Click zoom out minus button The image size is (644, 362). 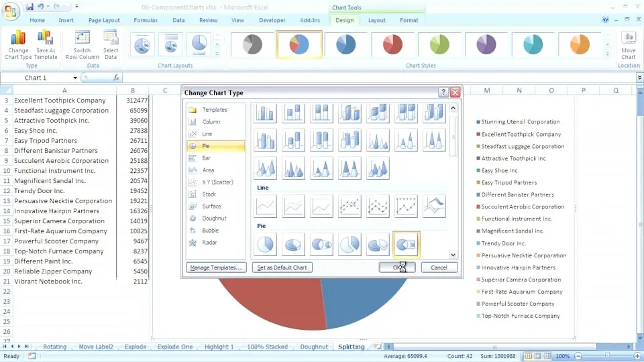point(578,356)
